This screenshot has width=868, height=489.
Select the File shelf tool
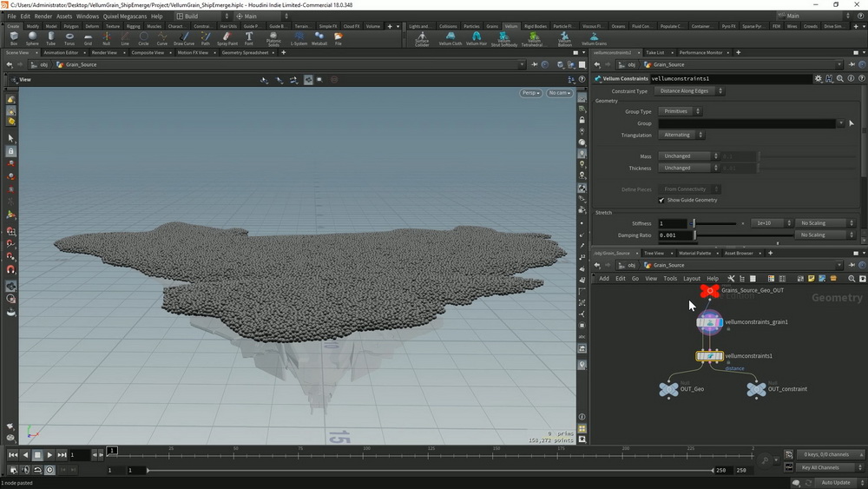(339, 38)
